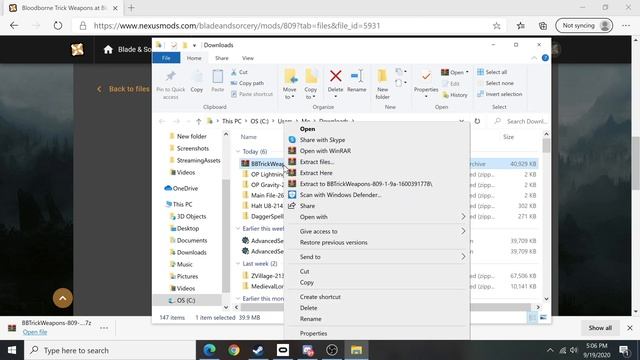Screen dimensions: 640x360
Task: Create a New folder from ribbon
Action: [382, 84]
